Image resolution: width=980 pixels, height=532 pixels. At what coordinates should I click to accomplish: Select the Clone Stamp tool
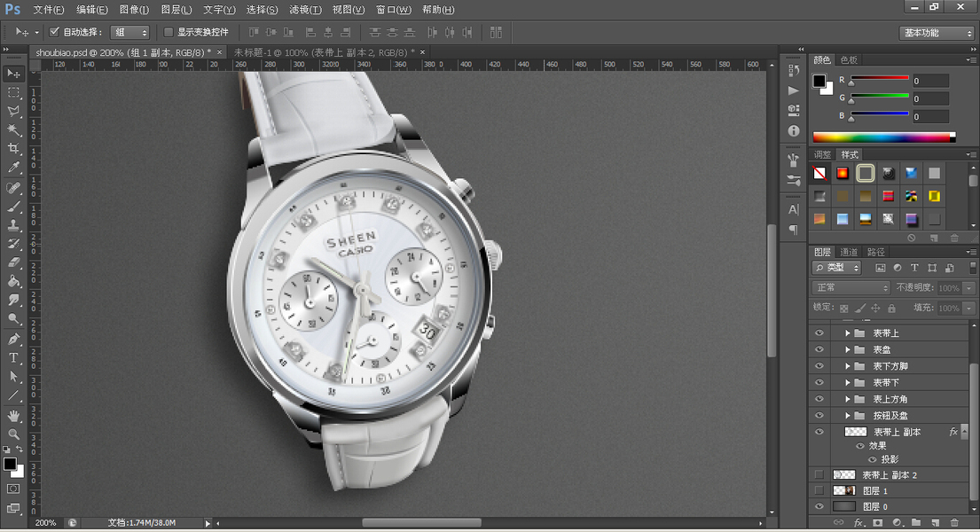coord(13,226)
